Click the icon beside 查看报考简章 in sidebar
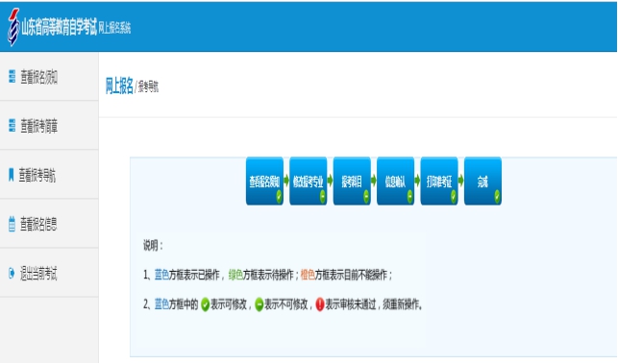Image resolution: width=618 pixels, height=364 pixels. coord(12,126)
